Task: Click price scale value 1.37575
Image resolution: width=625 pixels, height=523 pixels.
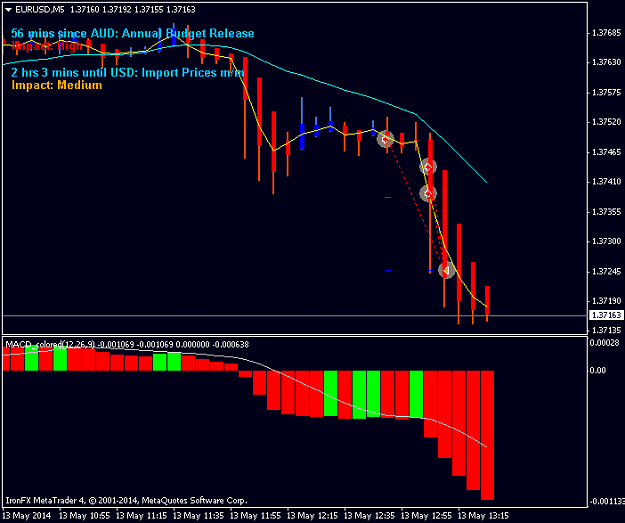Action: click(607, 92)
